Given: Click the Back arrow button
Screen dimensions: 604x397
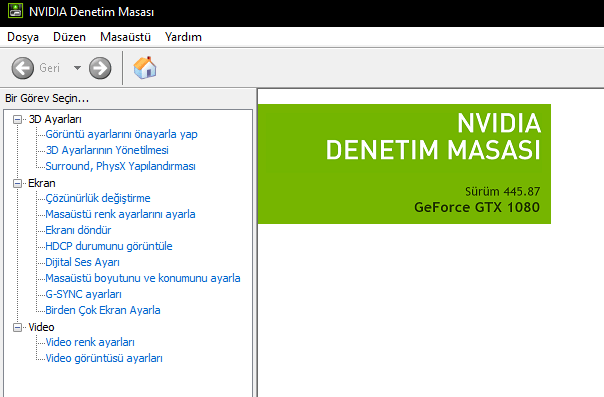Looking at the screenshot, I should pyautogui.click(x=22, y=68).
